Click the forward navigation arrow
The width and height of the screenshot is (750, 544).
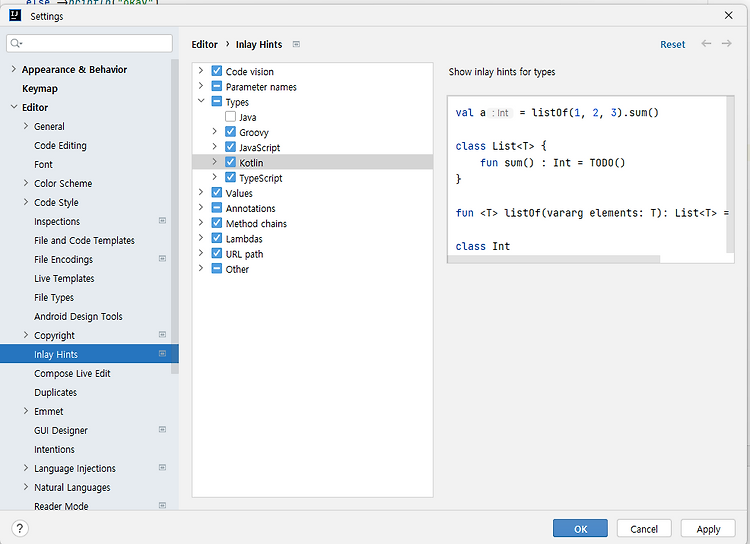coord(727,44)
